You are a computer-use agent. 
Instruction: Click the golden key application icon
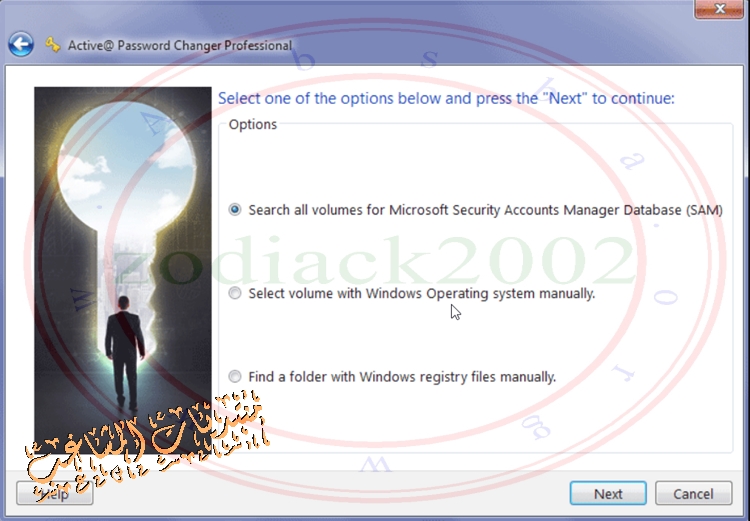click(x=53, y=44)
